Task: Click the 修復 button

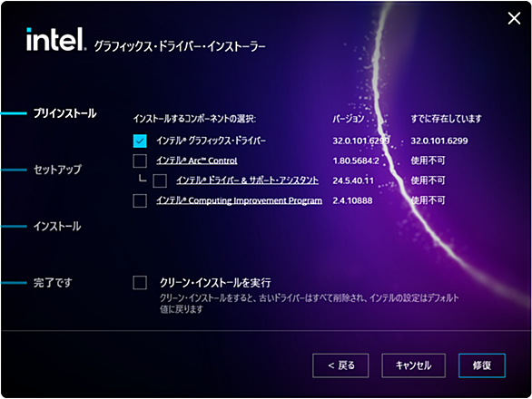Action: [482, 365]
